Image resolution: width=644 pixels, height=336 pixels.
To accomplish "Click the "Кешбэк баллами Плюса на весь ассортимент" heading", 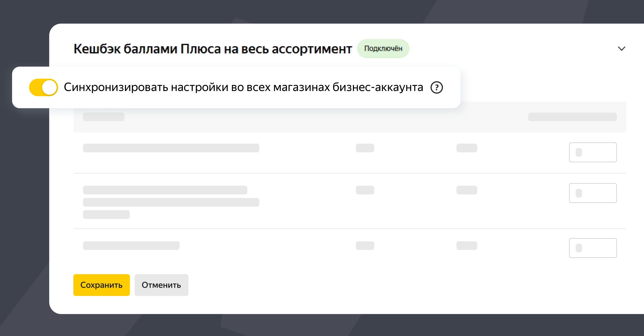I will [213, 49].
